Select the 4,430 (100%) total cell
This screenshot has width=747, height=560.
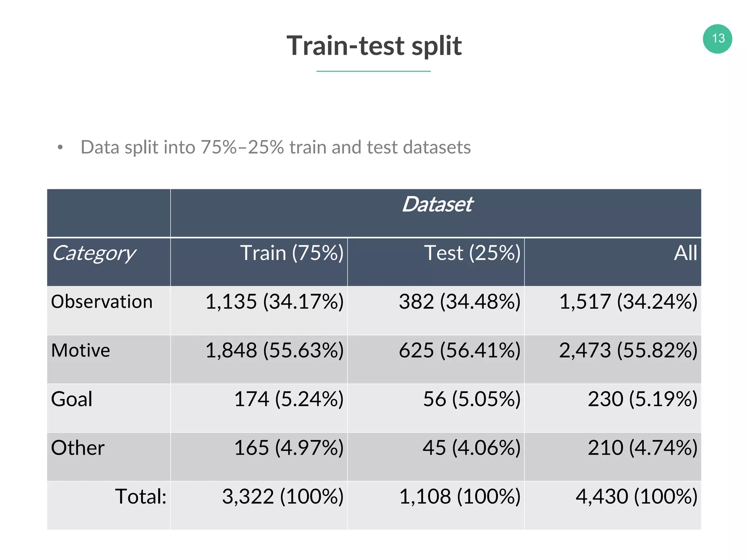[x=636, y=497]
